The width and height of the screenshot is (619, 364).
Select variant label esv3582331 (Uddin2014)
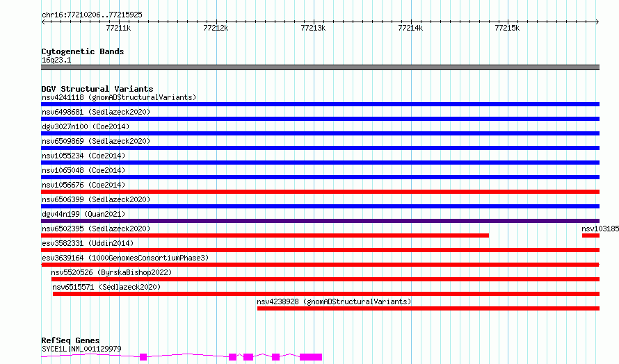point(88,243)
